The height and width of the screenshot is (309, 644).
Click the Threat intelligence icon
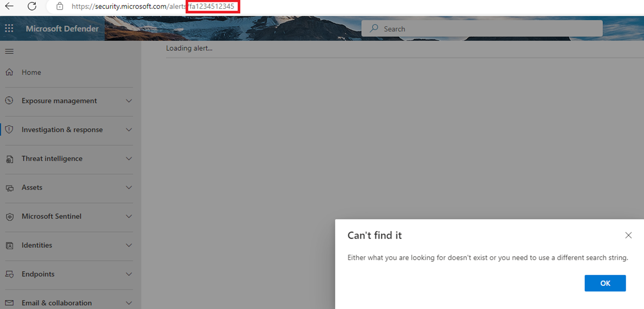click(9, 159)
